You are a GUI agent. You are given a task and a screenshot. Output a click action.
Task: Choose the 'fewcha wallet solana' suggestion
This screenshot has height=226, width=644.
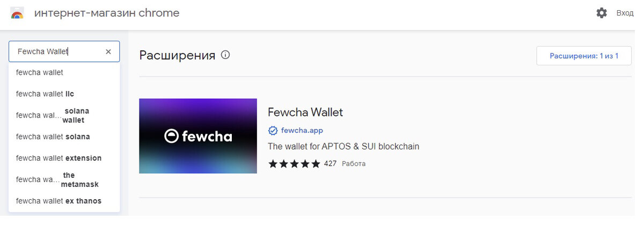53,137
